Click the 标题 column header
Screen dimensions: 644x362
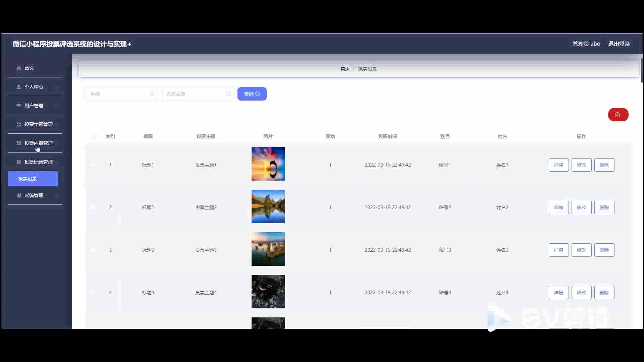[x=148, y=136]
